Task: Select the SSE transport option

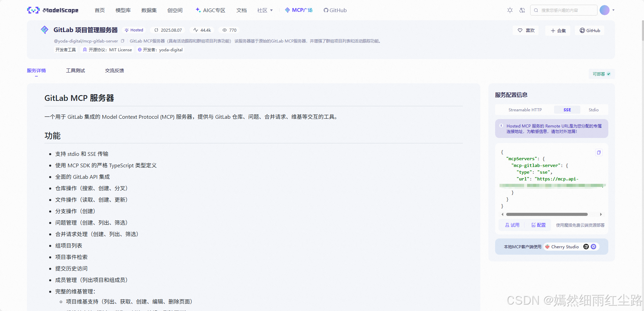Action: pos(567,110)
